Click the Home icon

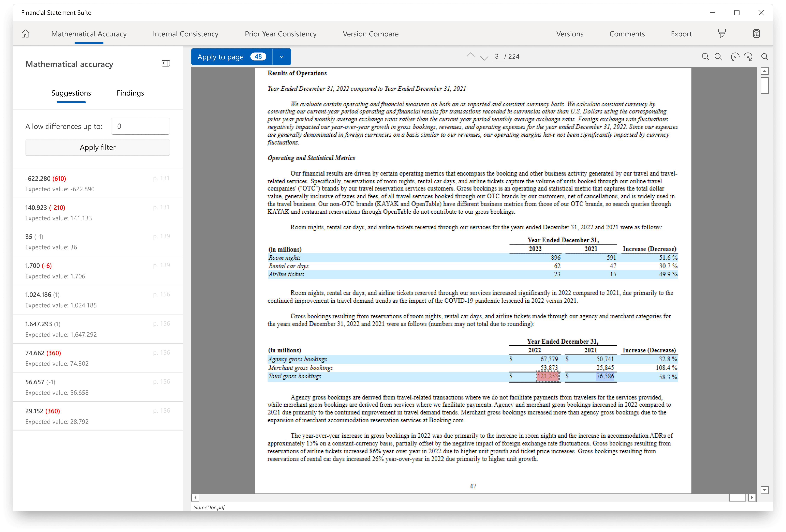[x=25, y=34]
